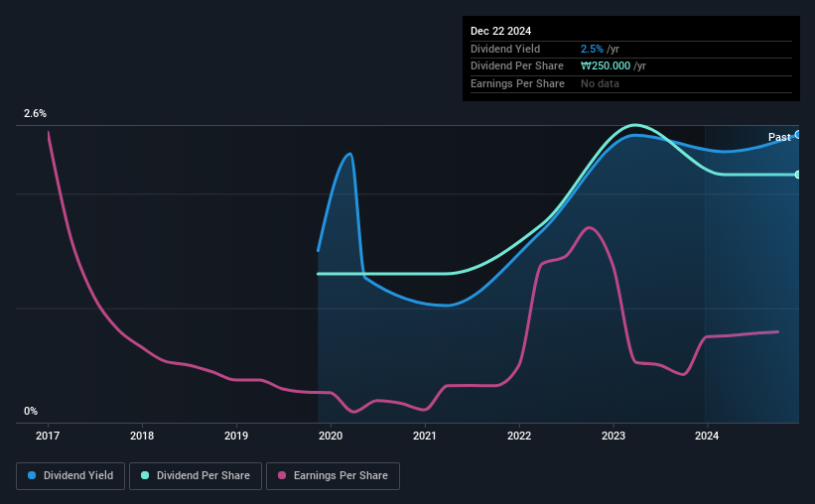The height and width of the screenshot is (504, 815).
Task: Click the tooltip's Dividend Yield row label
Action: tap(505, 49)
